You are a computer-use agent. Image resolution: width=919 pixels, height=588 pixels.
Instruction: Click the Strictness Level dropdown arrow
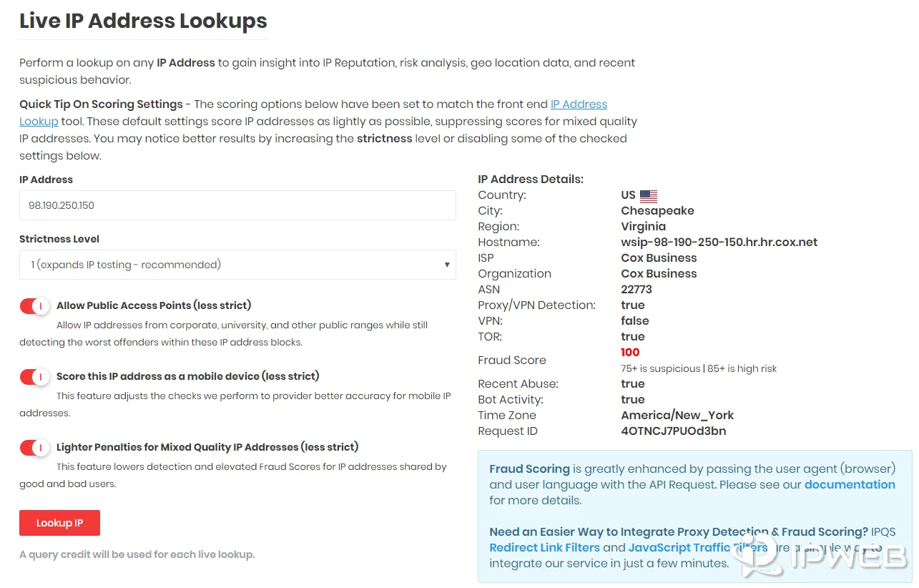[447, 265]
